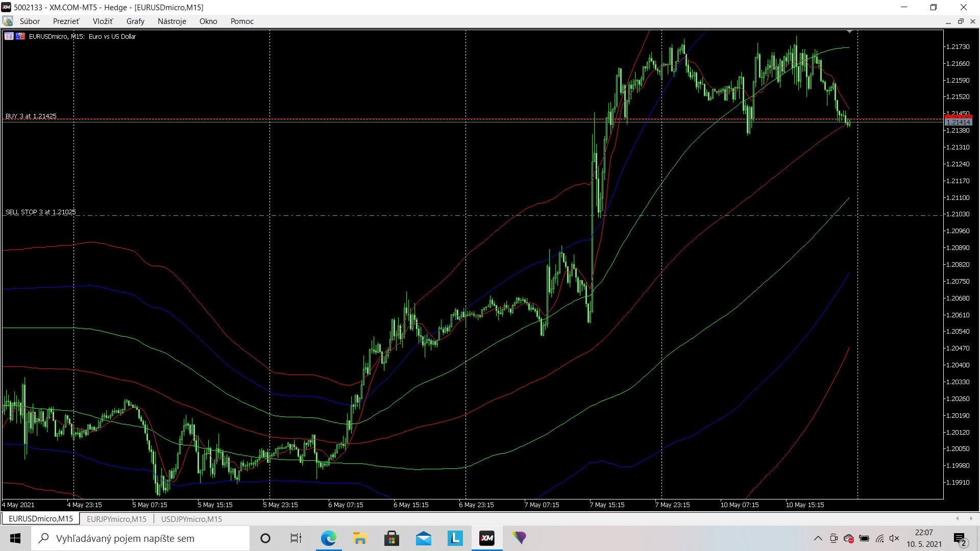Click the chart shift triangle marker at the chart top
Image resolution: width=980 pixels, height=551 pixels.
[x=849, y=32]
